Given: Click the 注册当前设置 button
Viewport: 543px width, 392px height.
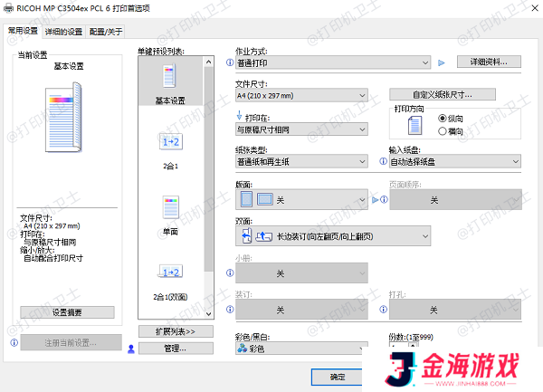Looking at the screenshot, I should pyautogui.click(x=71, y=342).
